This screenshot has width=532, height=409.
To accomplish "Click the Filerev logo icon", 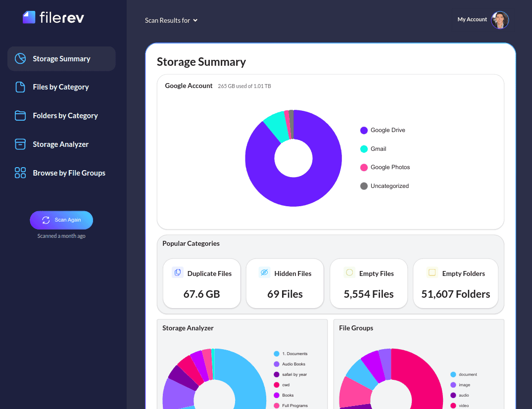I will [28, 16].
